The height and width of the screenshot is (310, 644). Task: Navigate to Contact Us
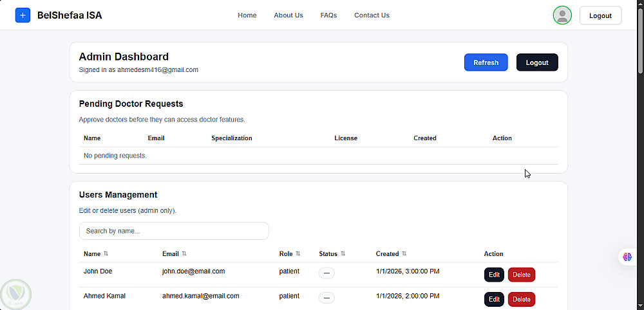[372, 15]
